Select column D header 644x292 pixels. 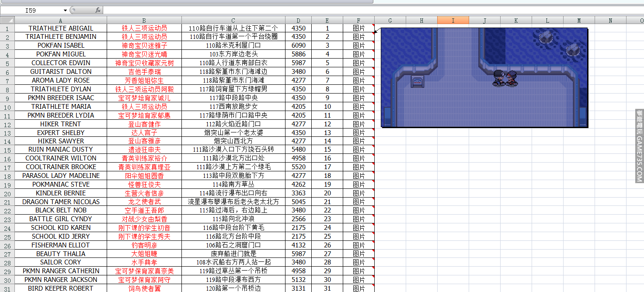(x=298, y=20)
